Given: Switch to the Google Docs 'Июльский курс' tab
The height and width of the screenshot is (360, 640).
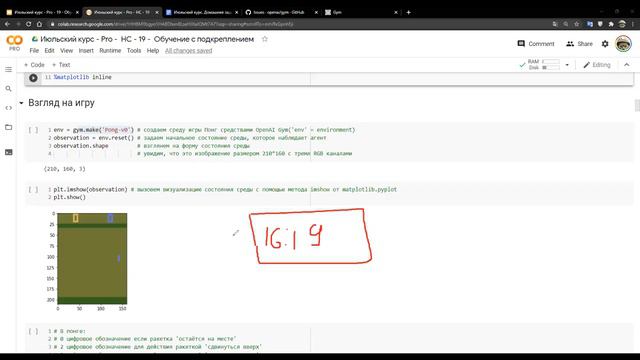Looking at the screenshot, I should 202,12.
